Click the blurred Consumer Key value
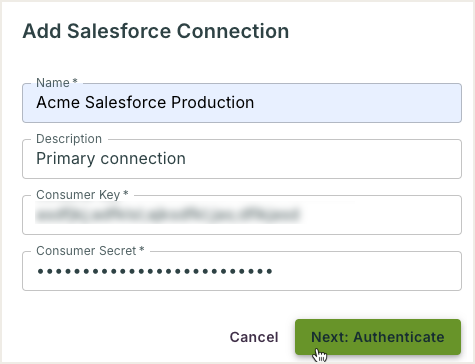 click(x=167, y=215)
